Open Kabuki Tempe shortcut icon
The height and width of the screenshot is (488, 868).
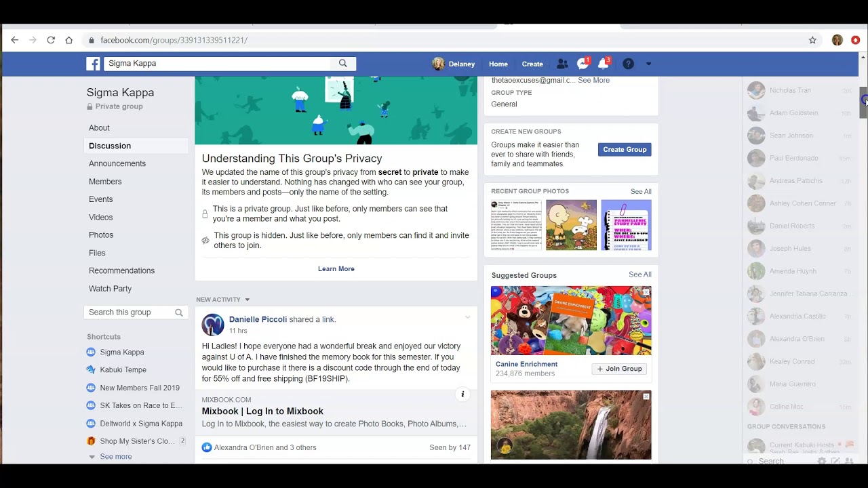point(91,369)
